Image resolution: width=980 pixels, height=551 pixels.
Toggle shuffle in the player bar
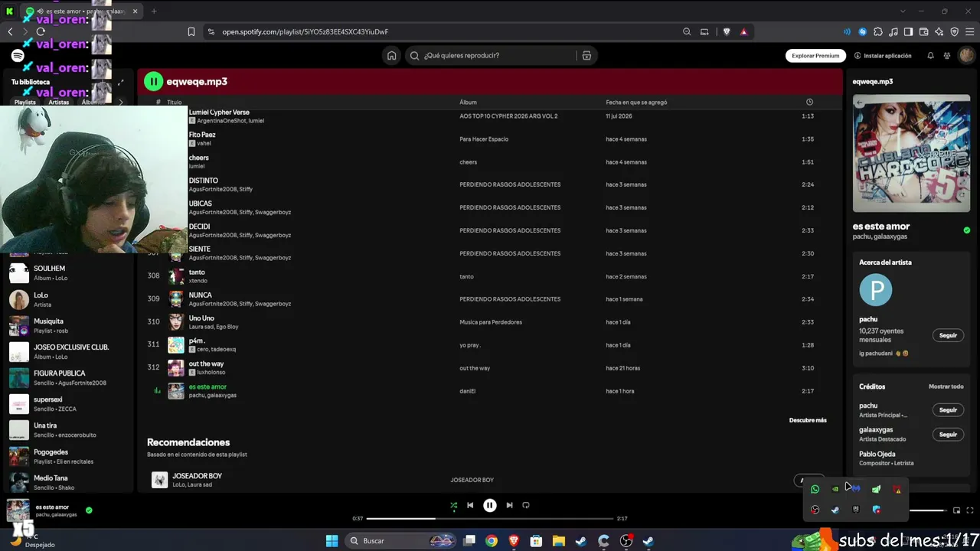pyautogui.click(x=453, y=505)
